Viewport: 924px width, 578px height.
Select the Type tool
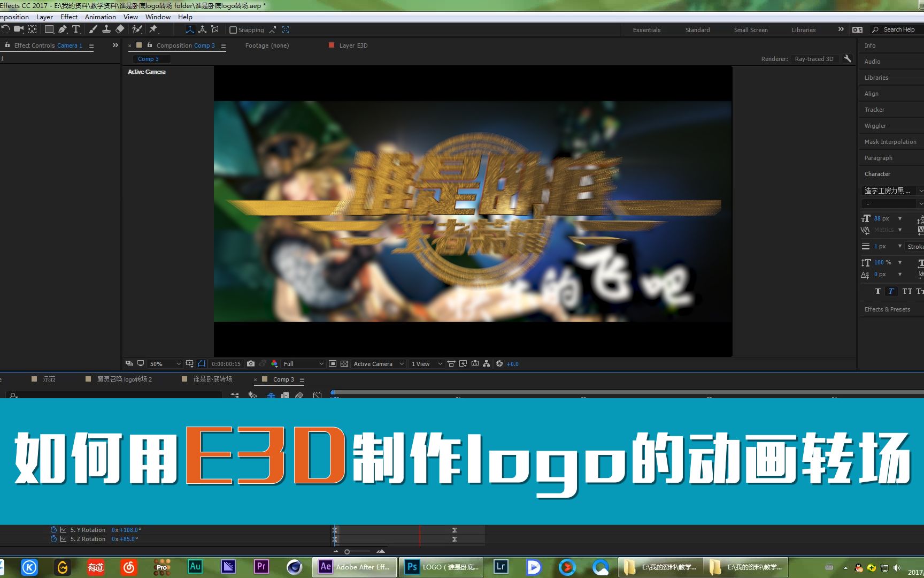[76, 29]
